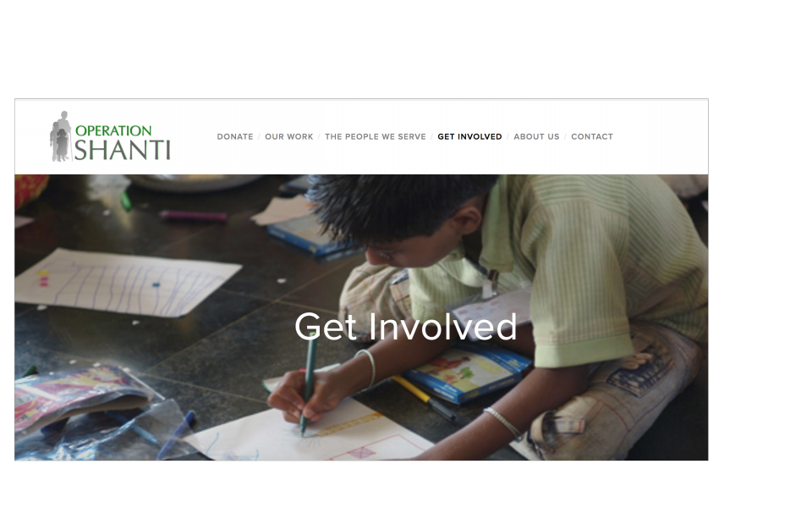The image size is (812, 508).
Task: Open the DONATE navigation link
Action: 235,137
